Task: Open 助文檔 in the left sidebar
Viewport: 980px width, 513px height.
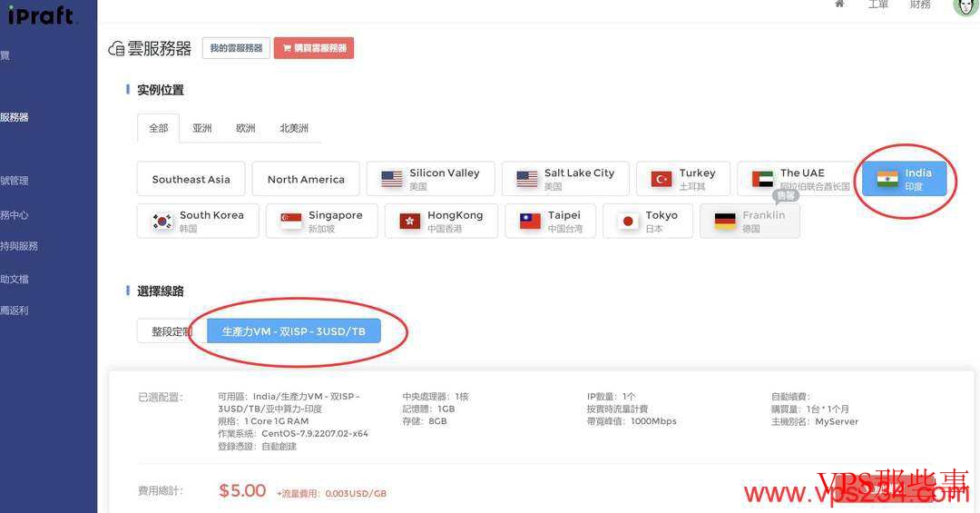Action: tap(15, 279)
